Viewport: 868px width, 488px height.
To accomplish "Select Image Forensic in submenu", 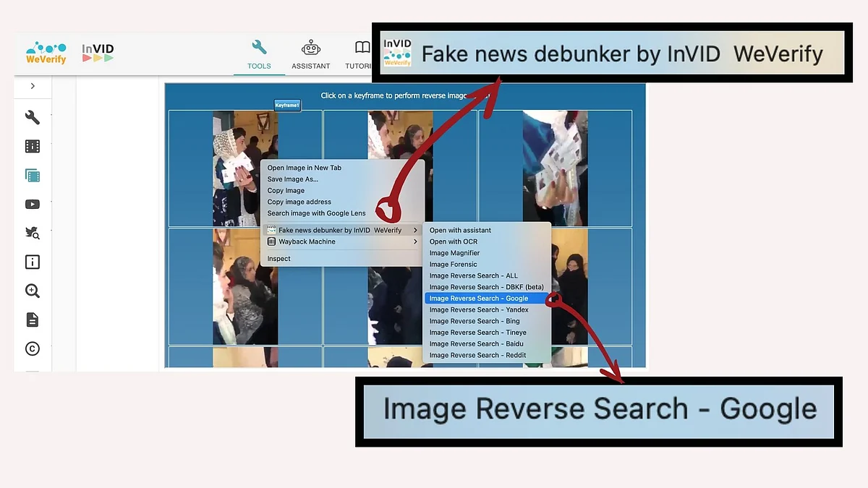I will [x=454, y=265].
